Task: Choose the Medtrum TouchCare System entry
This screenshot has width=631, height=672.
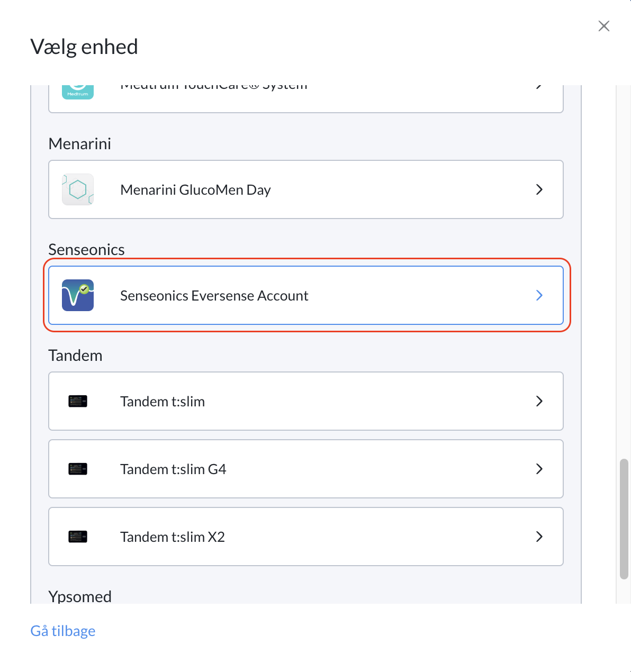Action: click(x=306, y=98)
